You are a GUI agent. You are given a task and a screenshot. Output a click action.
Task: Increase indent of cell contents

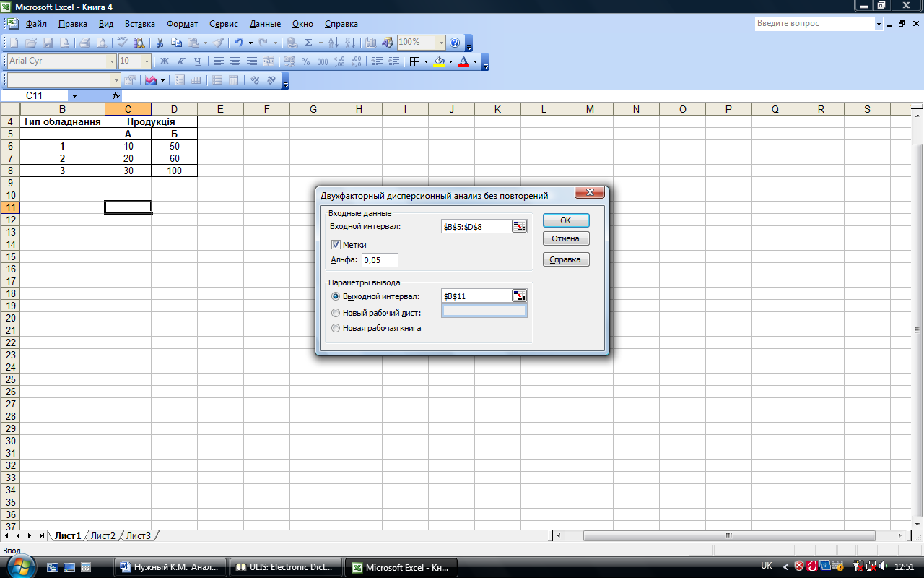point(393,61)
